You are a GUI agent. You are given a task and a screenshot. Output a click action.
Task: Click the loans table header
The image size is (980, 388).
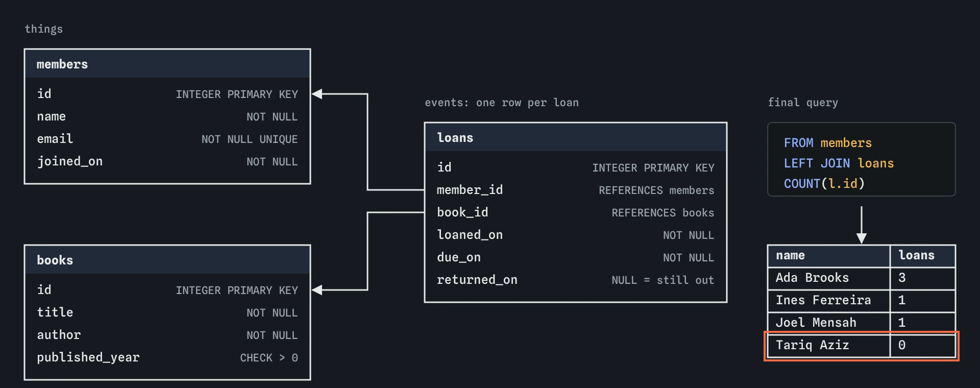(x=576, y=137)
